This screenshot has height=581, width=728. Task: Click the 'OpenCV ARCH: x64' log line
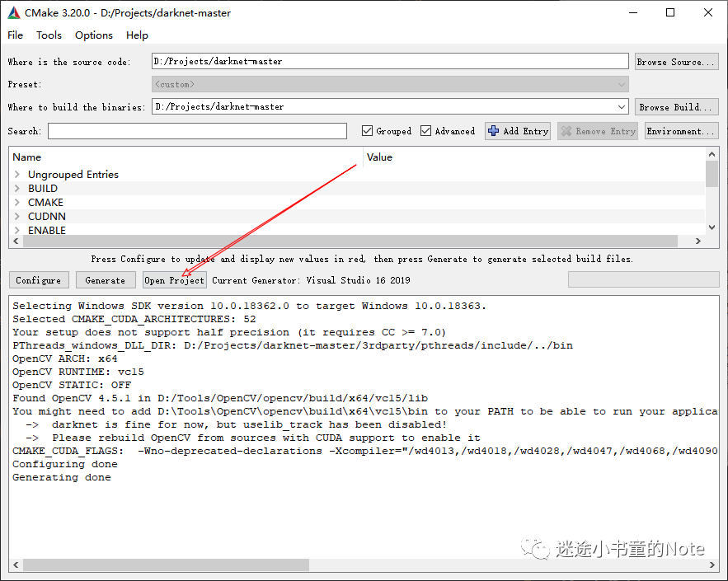point(65,358)
